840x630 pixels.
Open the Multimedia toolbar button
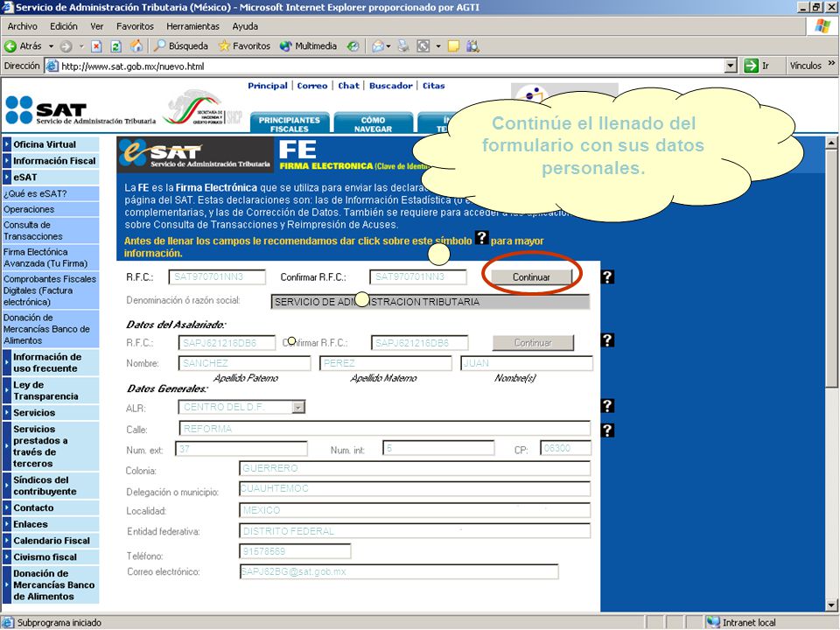[309, 46]
